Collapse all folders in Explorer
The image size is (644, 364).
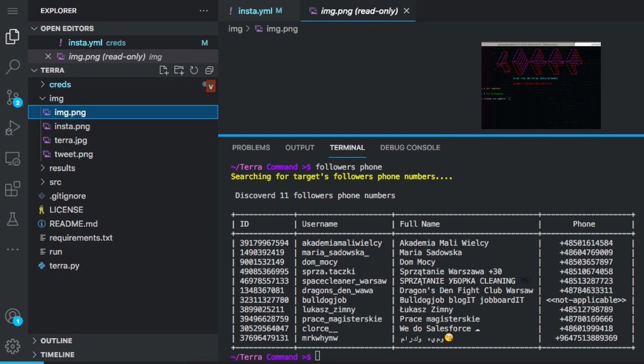click(209, 70)
